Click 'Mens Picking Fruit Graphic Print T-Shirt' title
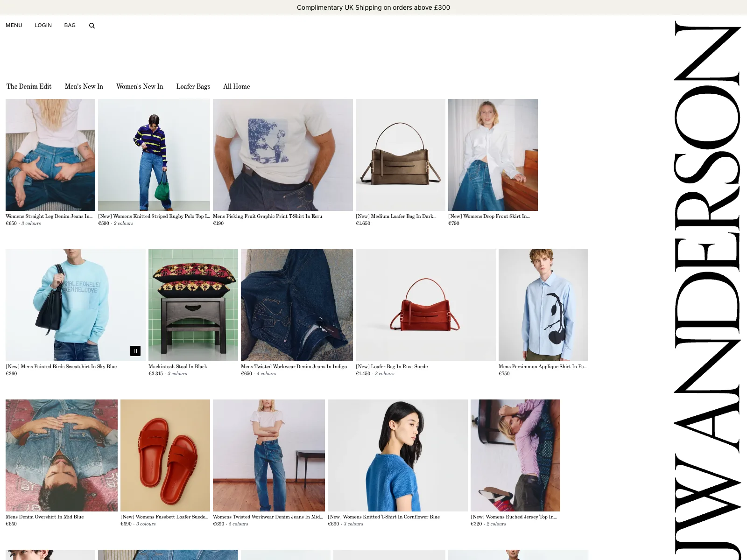The height and width of the screenshot is (560, 747). (x=268, y=216)
